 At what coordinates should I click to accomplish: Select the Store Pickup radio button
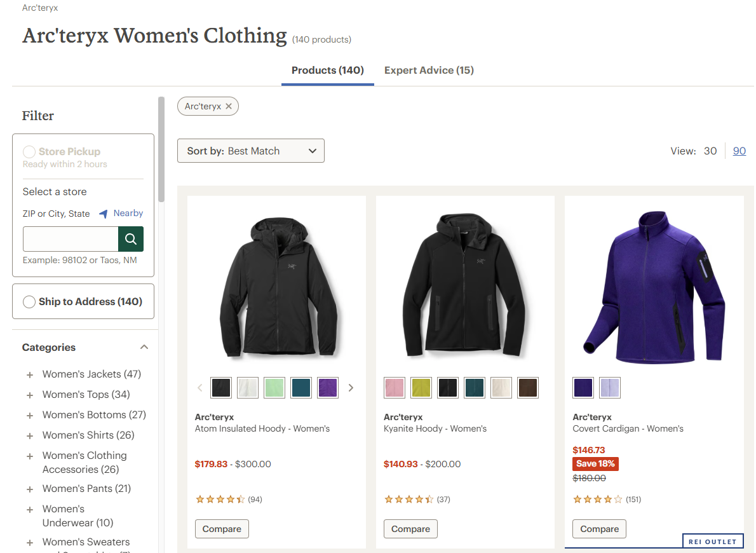click(x=29, y=152)
